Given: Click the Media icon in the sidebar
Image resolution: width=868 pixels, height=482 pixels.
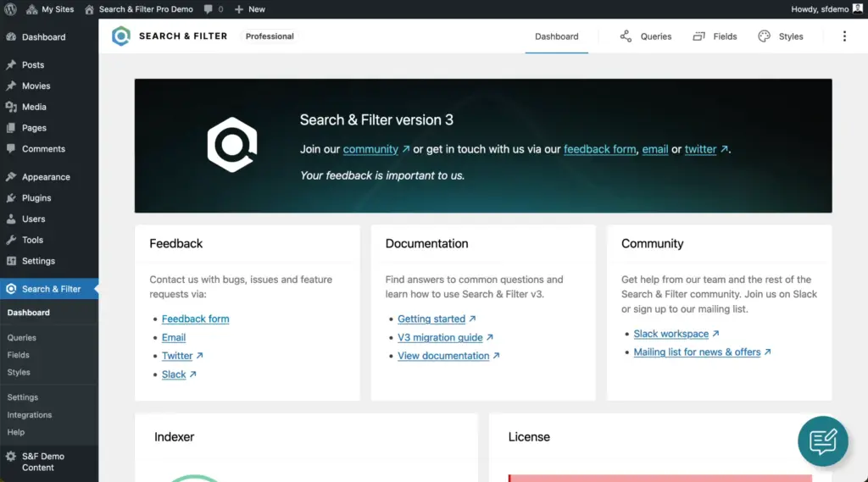Looking at the screenshot, I should pyautogui.click(x=11, y=107).
